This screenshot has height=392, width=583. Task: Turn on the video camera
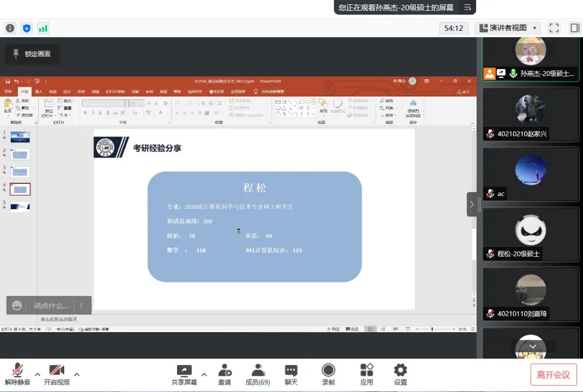(x=57, y=374)
